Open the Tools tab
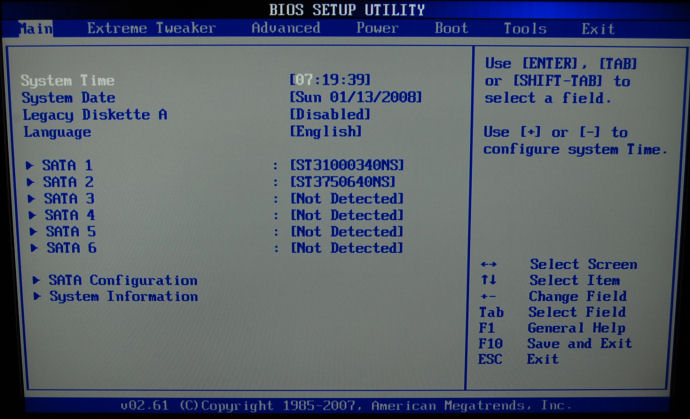The width and height of the screenshot is (690, 419). [525, 29]
